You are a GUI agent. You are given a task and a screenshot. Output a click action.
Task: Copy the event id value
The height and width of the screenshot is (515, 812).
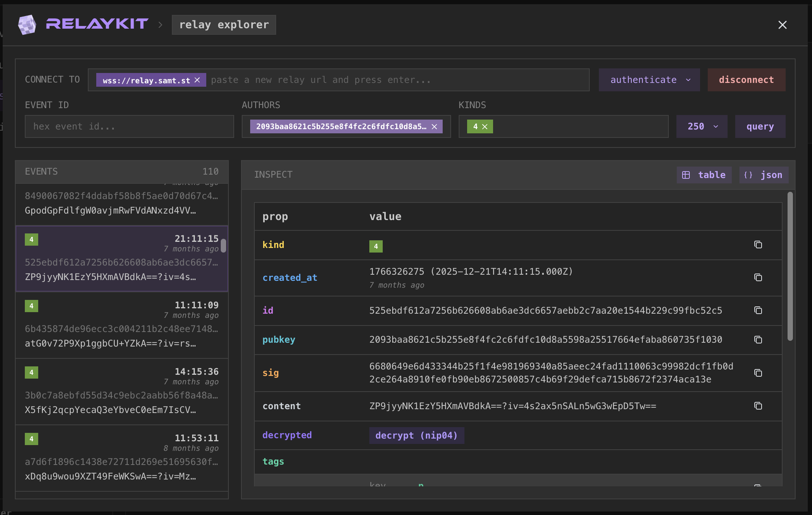pos(758,311)
